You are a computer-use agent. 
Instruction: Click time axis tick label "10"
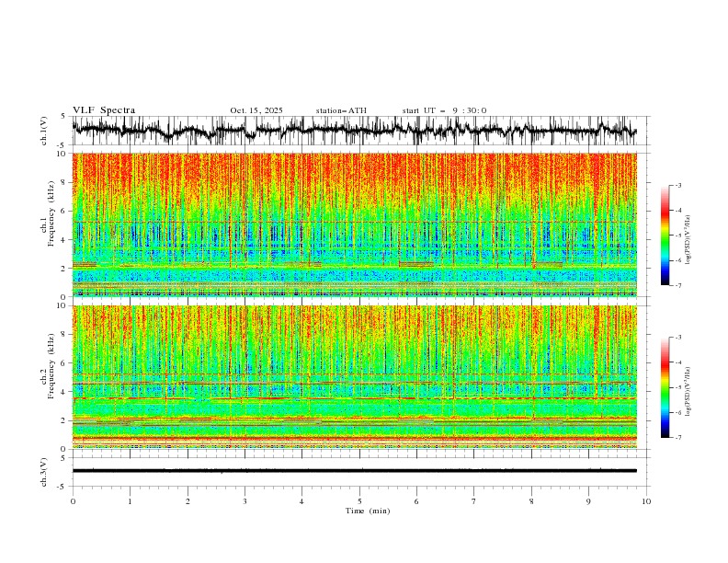pyautogui.click(x=646, y=501)
